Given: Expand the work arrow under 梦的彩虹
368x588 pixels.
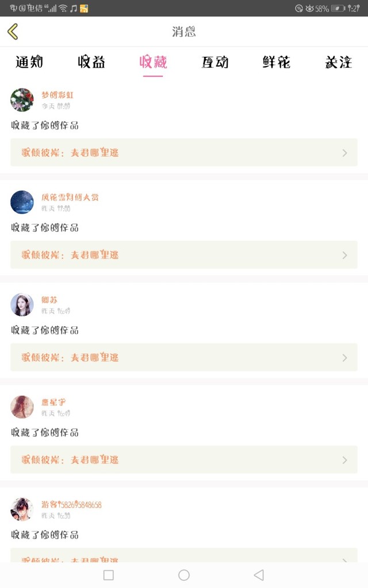Looking at the screenshot, I should 344,153.
